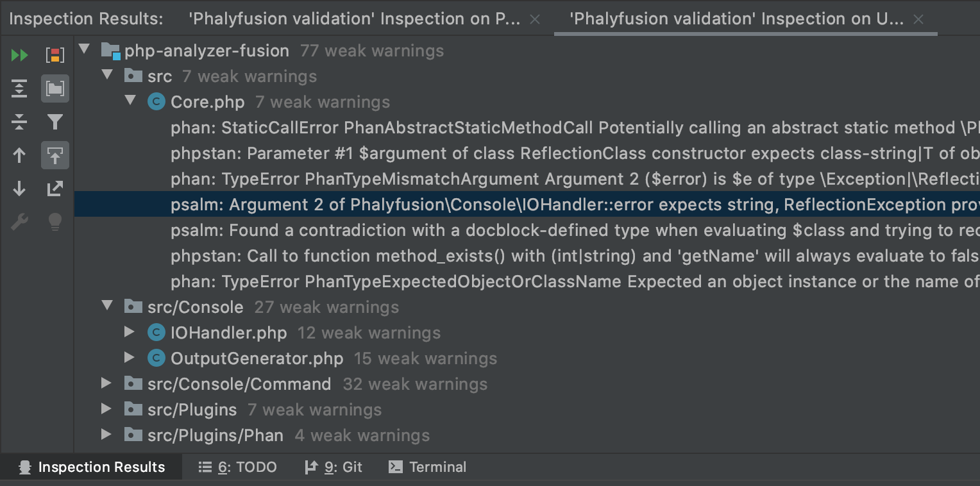Select phpstan method_exists() warning row

coord(574,256)
